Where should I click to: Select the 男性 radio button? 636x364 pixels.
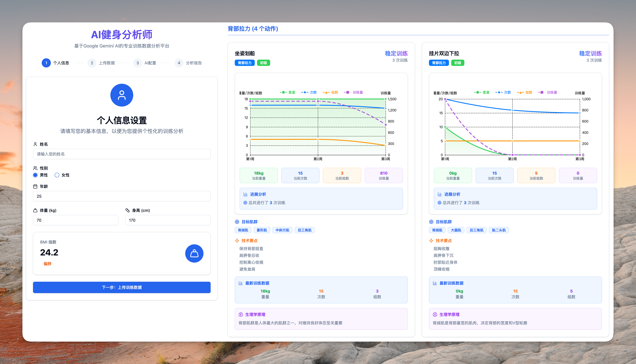(x=35, y=175)
